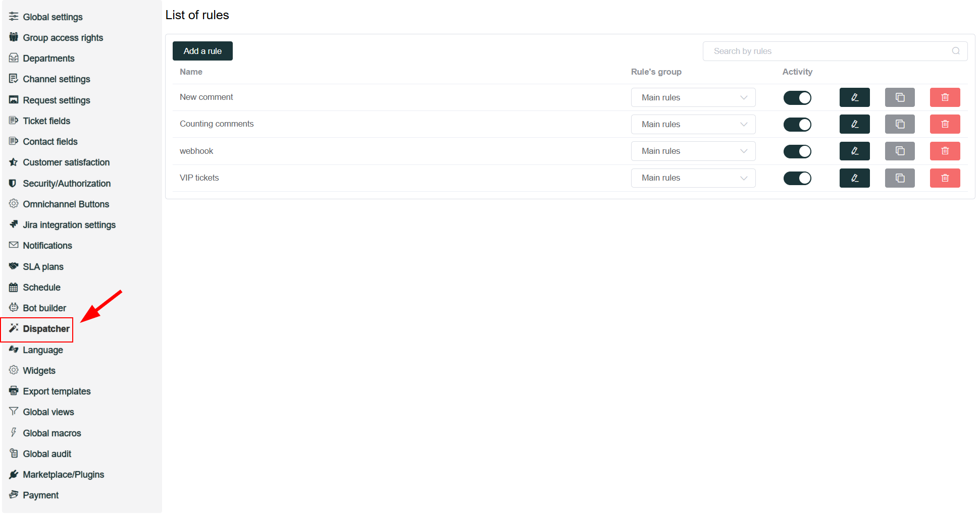The width and height of the screenshot is (980, 514).
Task: Click the Notifications envelope icon
Action: (14, 245)
